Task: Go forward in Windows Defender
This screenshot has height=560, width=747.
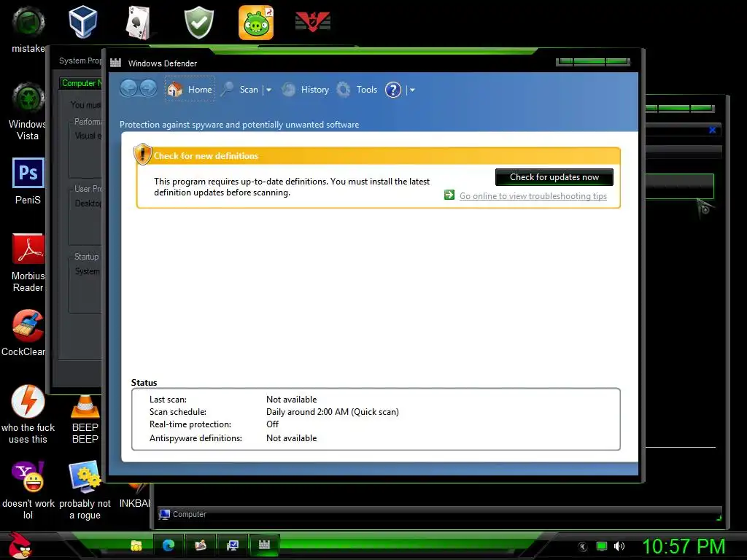Action: (148, 88)
